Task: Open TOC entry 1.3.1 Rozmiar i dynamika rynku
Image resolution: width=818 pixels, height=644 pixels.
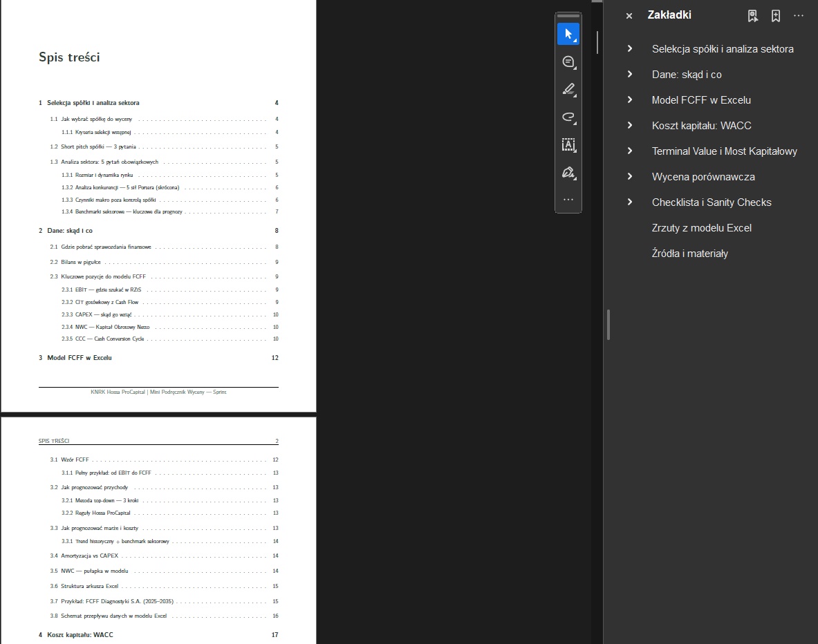Action: point(169,176)
